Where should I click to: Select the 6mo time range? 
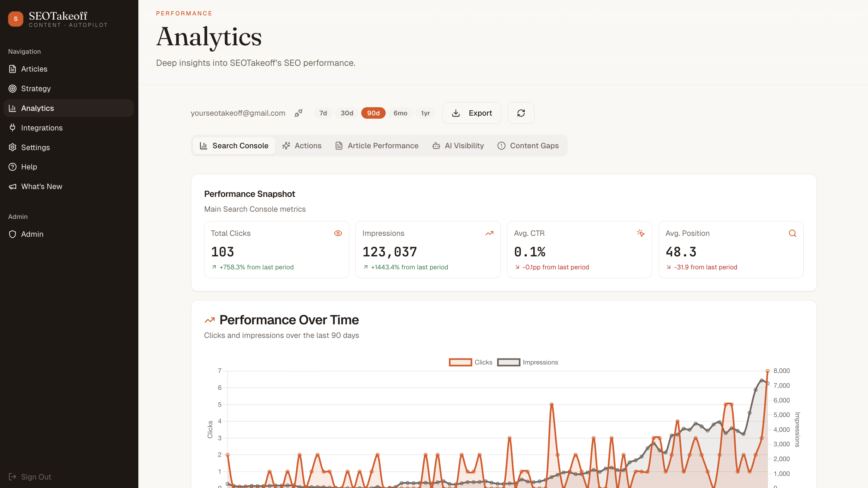(400, 113)
